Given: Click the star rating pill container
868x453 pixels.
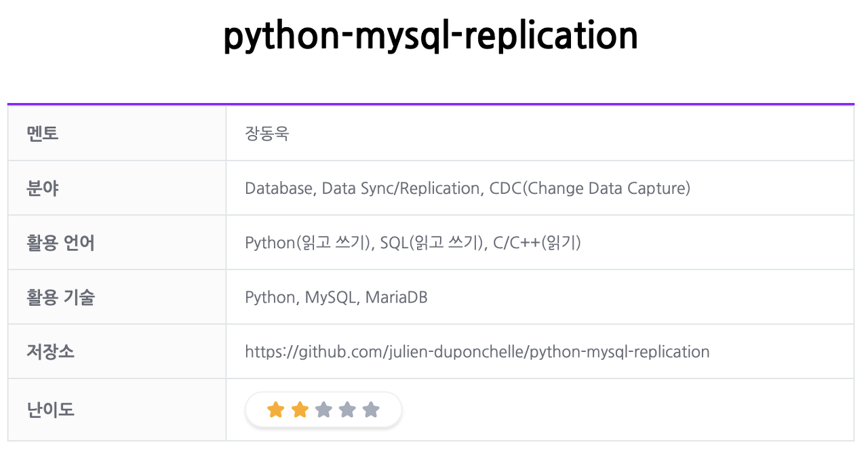Looking at the screenshot, I should coord(323,410).
